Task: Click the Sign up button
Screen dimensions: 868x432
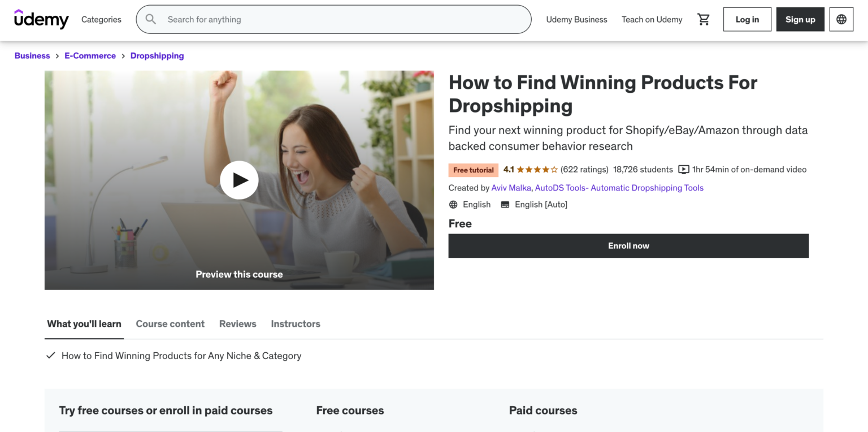Action: 800,19
